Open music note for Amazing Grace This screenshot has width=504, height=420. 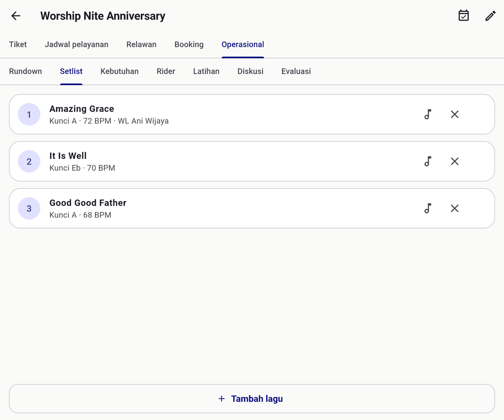pos(428,115)
